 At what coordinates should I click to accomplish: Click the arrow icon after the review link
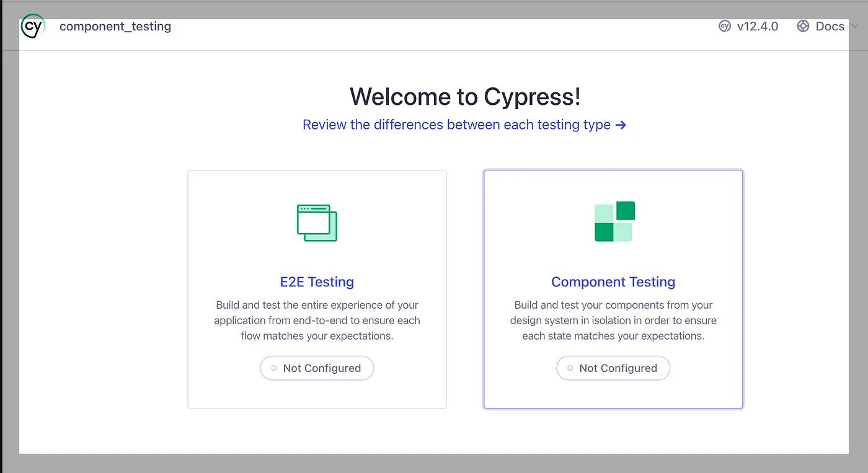click(x=621, y=125)
